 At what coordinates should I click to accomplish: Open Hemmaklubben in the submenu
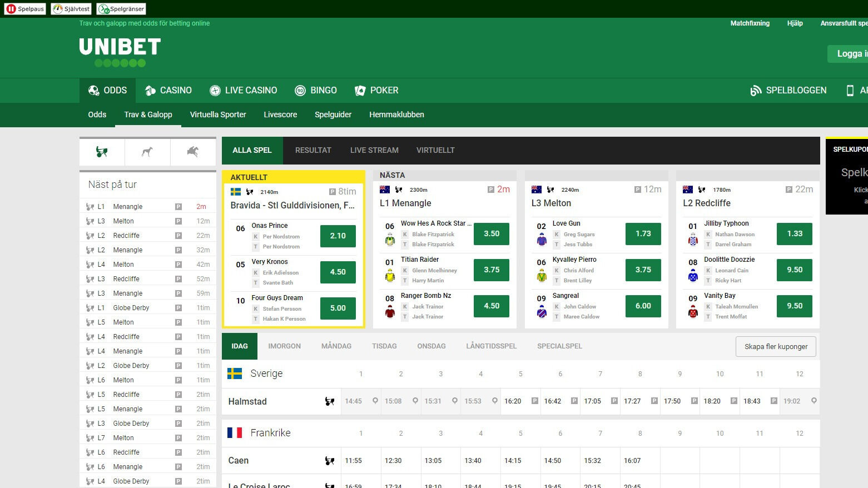tap(396, 114)
